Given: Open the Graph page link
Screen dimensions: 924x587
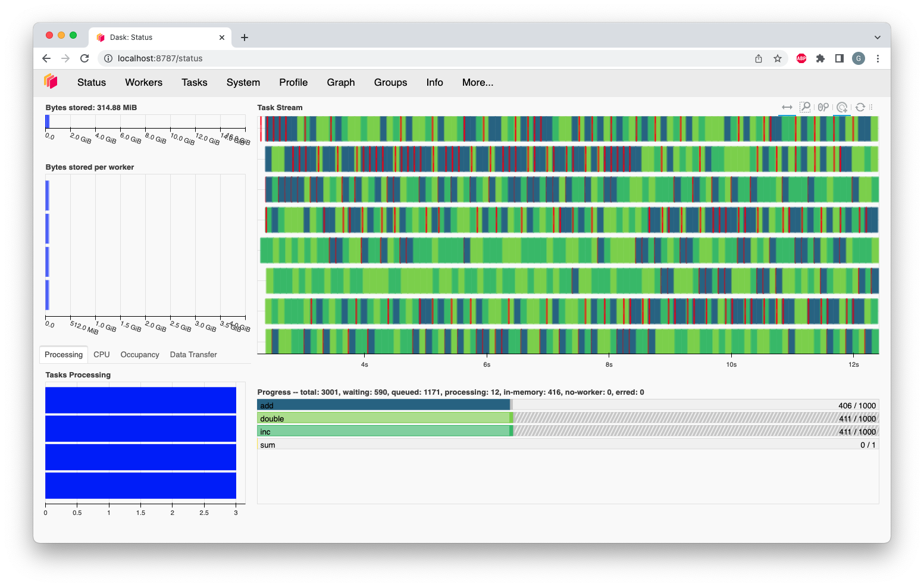Looking at the screenshot, I should [341, 82].
